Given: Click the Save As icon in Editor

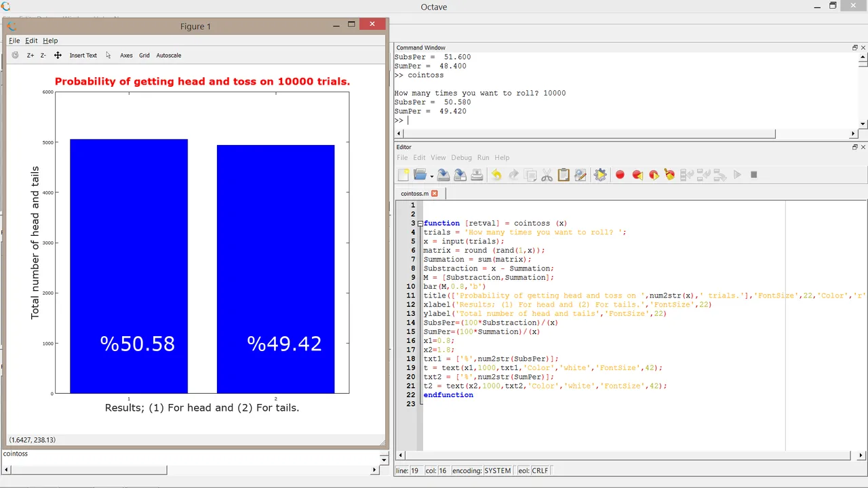Looking at the screenshot, I should [460, 175].
